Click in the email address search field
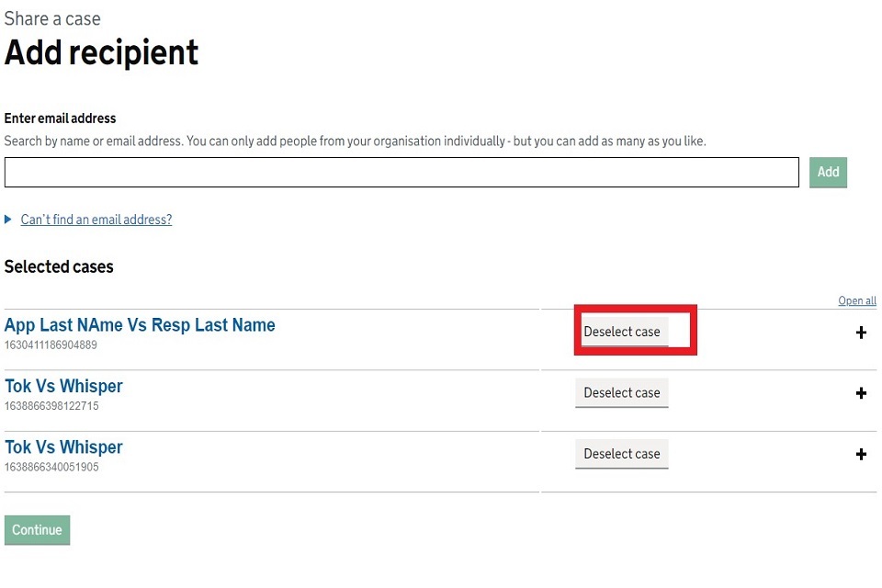This screenshot has width=882, height=588. [401, 172]
